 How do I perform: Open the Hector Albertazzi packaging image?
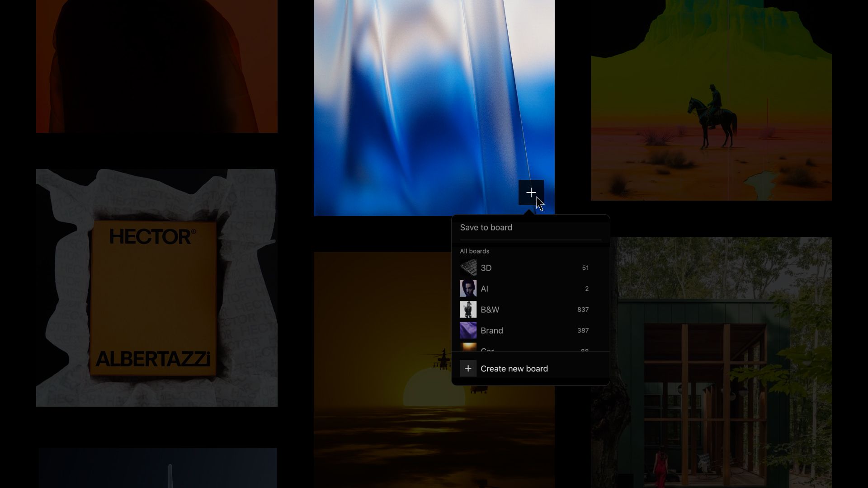pos(157,288)
